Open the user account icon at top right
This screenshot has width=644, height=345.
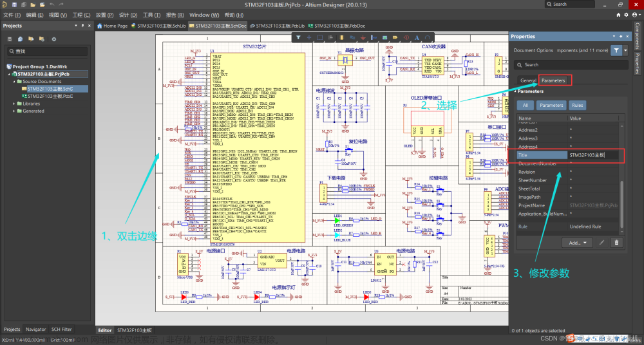(x=634, y=15)
